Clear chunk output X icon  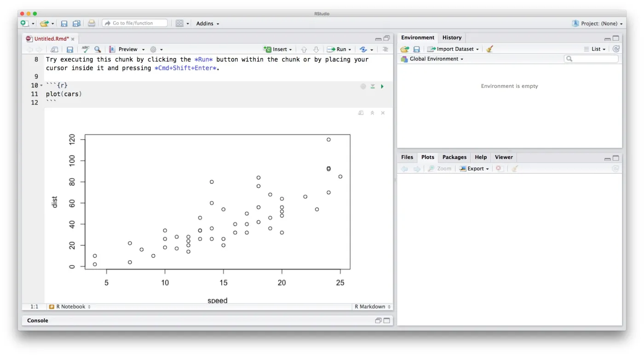(383, 113)
